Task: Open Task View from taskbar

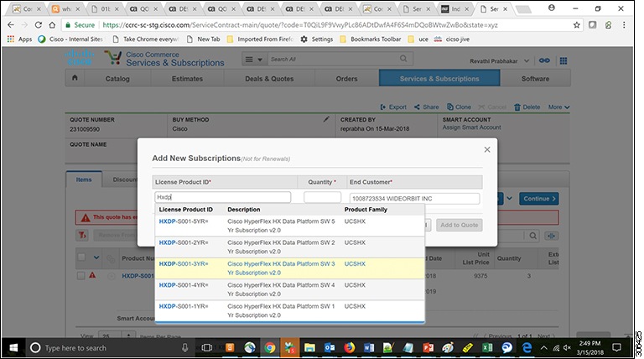Action: pos(207,348)
